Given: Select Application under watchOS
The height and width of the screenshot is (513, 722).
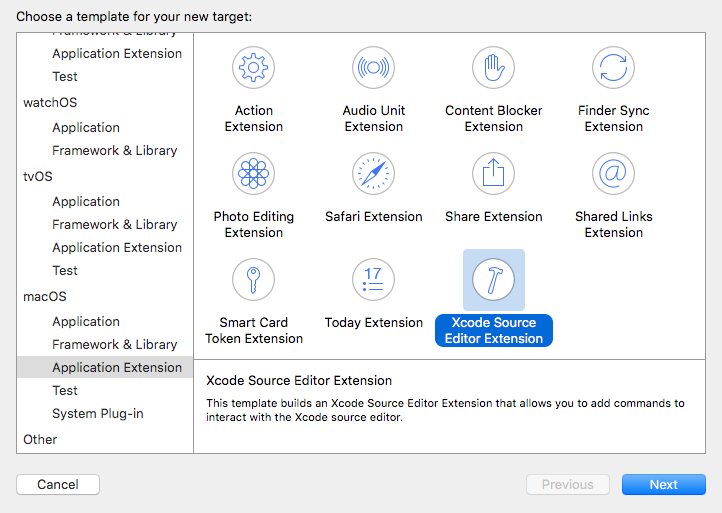Looking at the screenshot, I should click(x=86, y=128).
